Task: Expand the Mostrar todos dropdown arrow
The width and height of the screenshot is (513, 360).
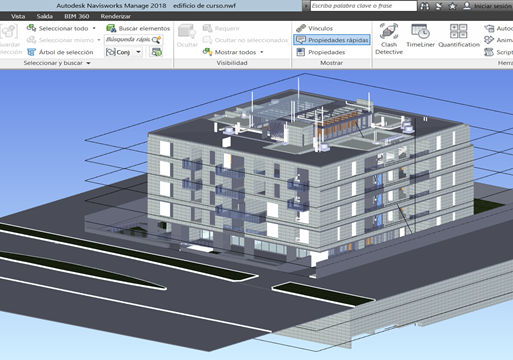Action: point(262,52)
